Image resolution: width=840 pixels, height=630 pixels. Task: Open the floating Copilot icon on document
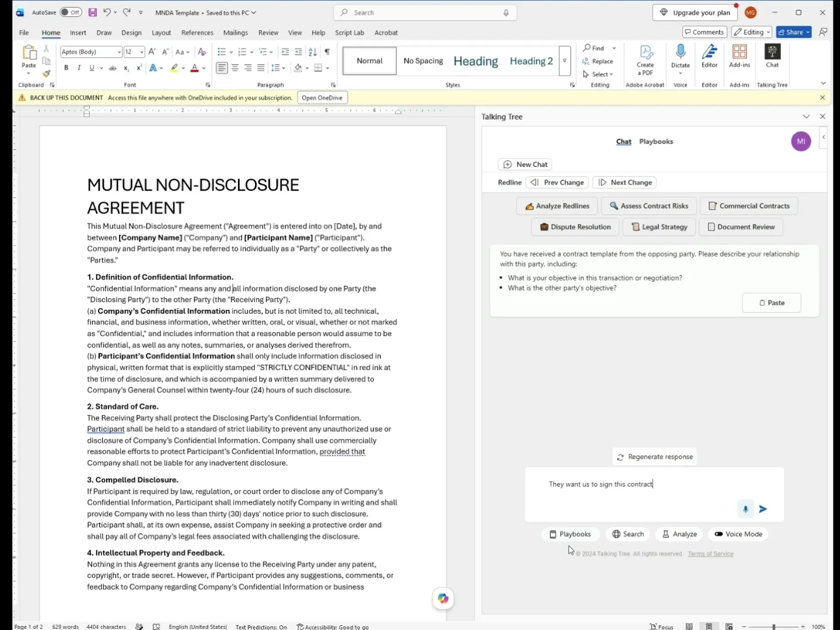click(443, 598)
